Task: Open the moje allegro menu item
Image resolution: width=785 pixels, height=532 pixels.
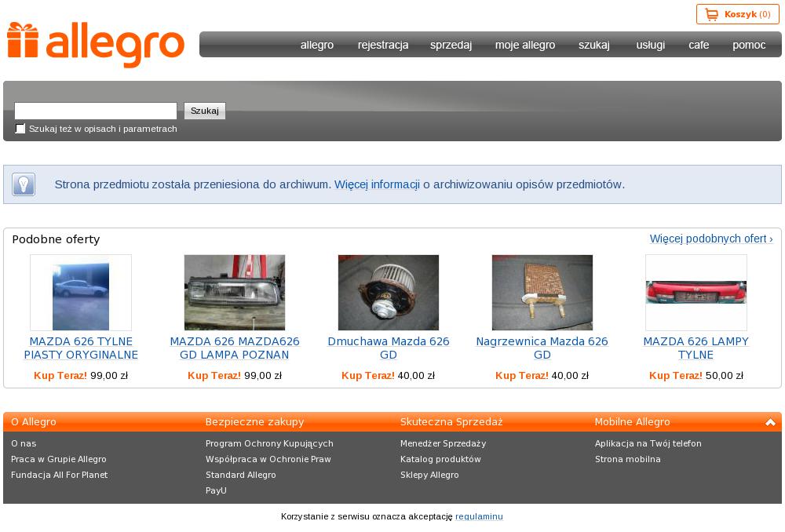Action: coord(525,45)
